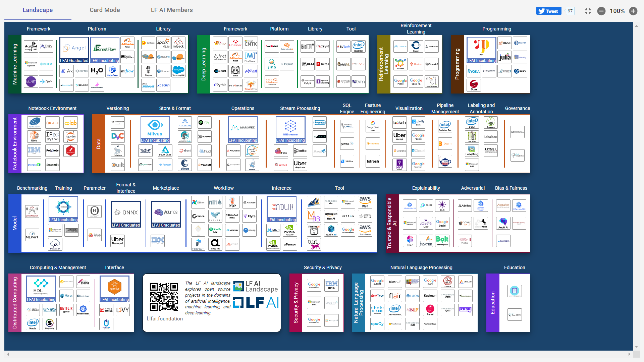Open the Acumos LFAI Graduated card

(166, 215)
